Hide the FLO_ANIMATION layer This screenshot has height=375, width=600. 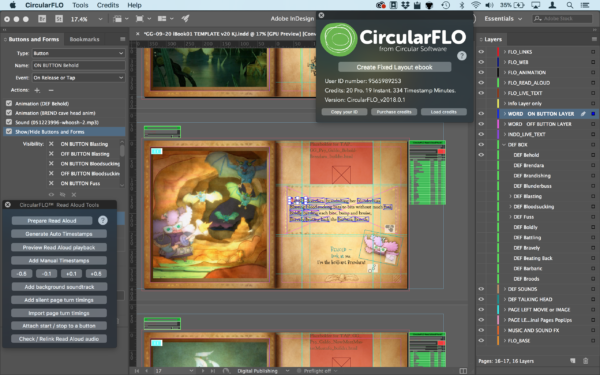point(481,72)
